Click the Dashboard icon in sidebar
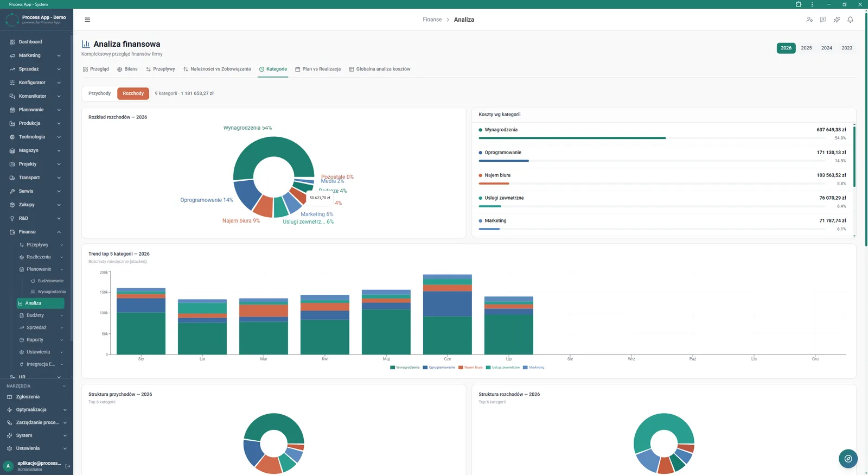Image resolution: width=868 pixels, height=475 pixels. [x=12, y=42]
